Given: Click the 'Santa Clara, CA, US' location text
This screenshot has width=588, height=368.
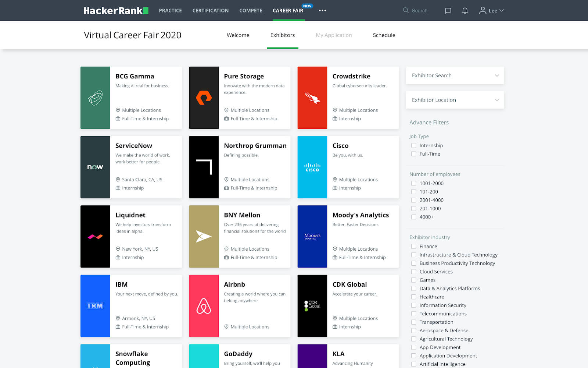Looking at the screenshot, I should click(x=142, y=180).
